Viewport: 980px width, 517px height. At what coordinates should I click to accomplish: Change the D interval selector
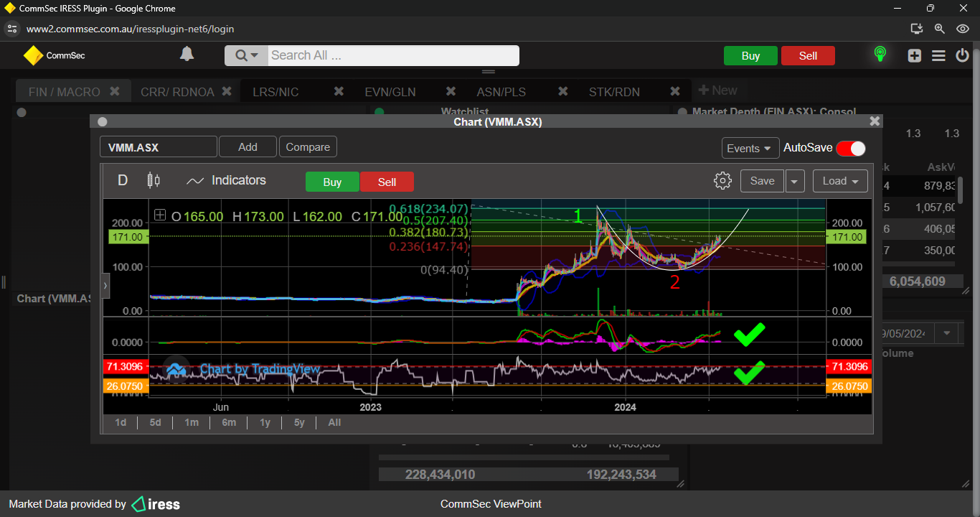click(x=123, y=180)
